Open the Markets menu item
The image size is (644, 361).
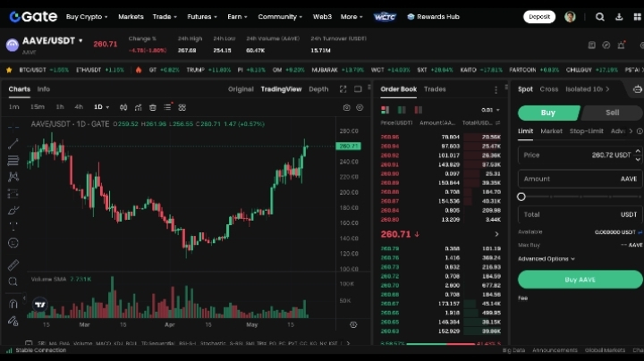(x=131, y=17)
